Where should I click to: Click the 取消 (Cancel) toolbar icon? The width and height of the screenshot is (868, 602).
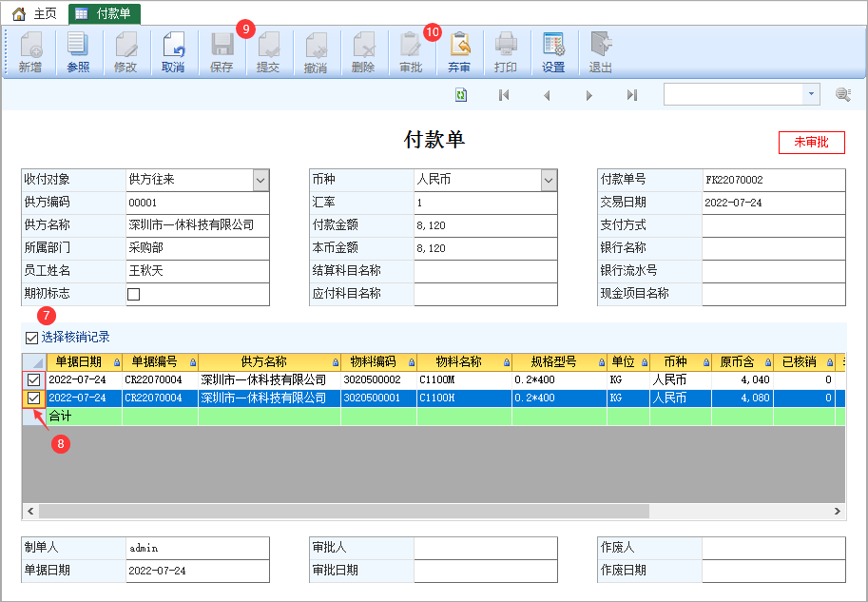point(173,52)
